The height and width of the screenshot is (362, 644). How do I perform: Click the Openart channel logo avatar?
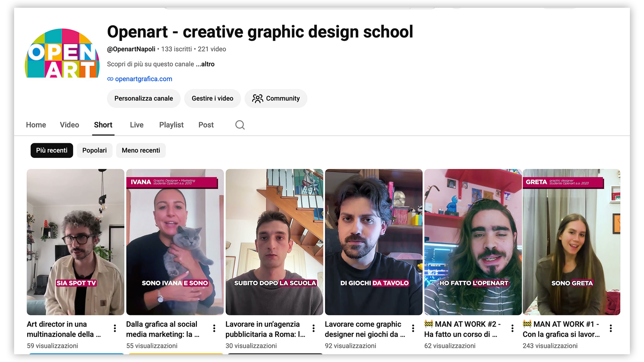(62, 53)
